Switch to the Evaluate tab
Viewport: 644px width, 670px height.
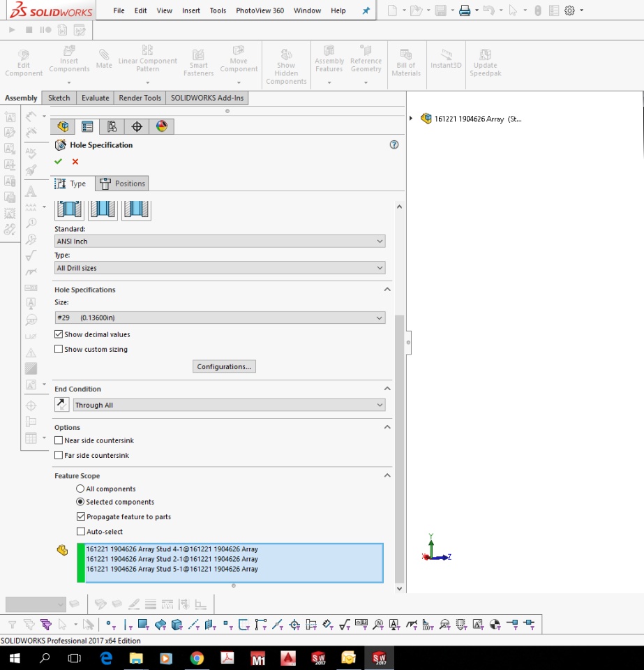[95, 98]
